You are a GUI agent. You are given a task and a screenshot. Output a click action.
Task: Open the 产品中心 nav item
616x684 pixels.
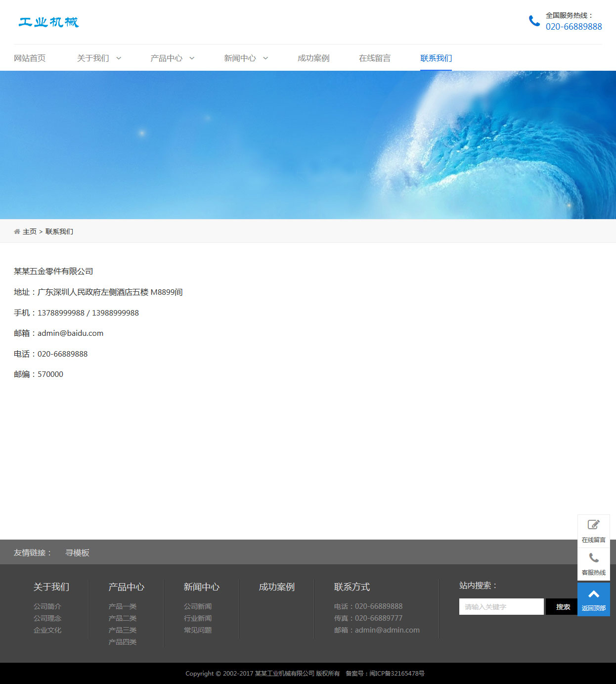[167, 58]
